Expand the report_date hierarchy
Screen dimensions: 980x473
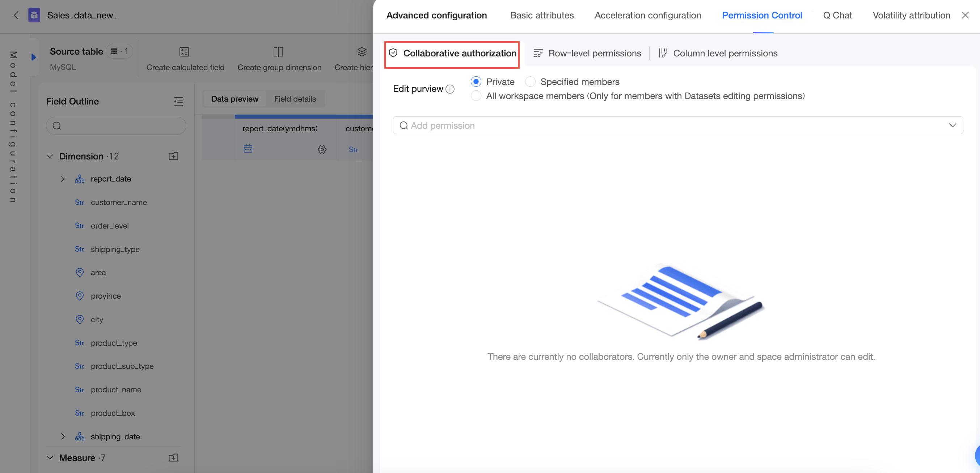pos(63,179)
